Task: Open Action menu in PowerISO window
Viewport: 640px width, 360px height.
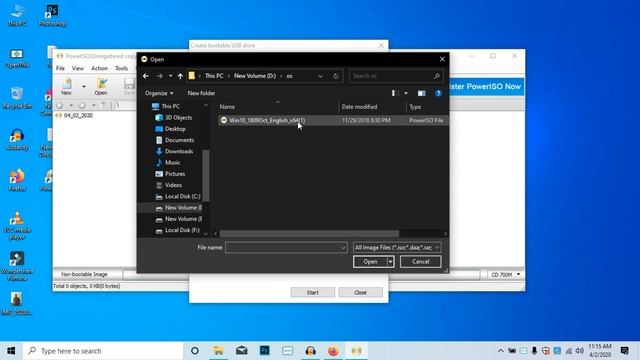Action: pos(99,68)
